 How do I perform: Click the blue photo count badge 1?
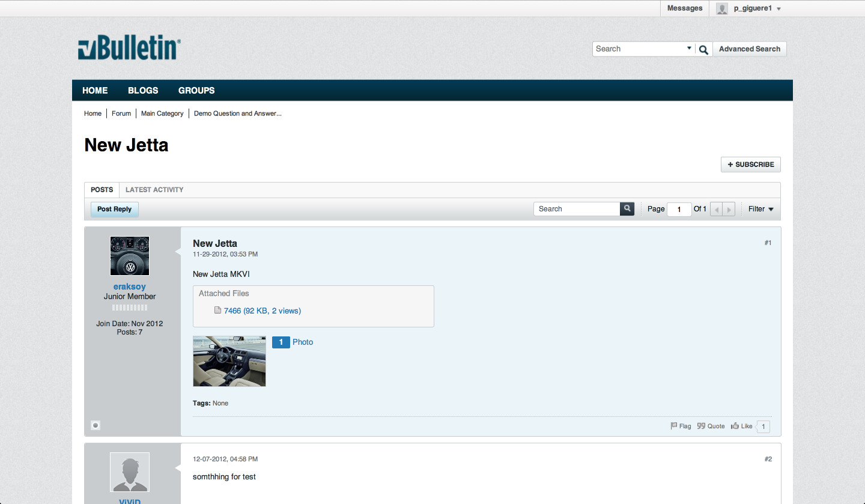281,342
